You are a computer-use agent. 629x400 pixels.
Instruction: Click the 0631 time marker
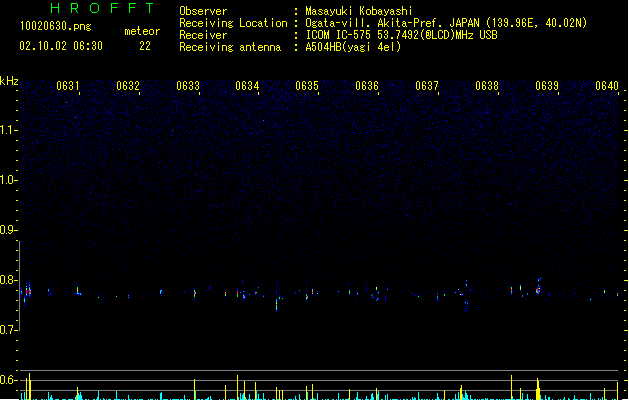(x=67, y=86)
